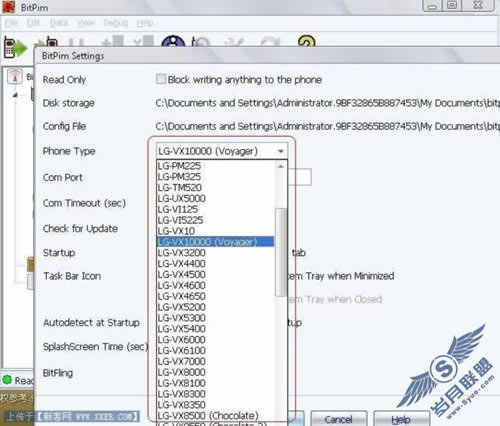Pick LG-VX5200 in the list
This screenshot has width=500, height=426.
[x=215, y=307]
